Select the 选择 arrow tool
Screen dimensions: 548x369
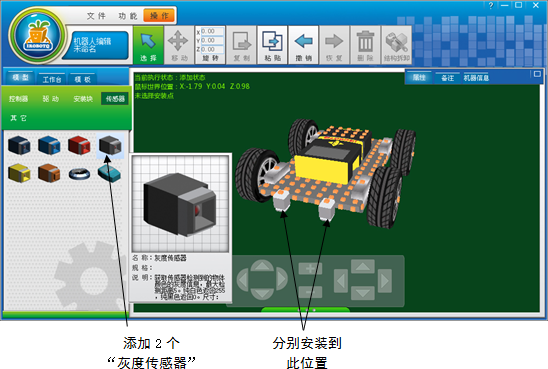coord(148,45)
